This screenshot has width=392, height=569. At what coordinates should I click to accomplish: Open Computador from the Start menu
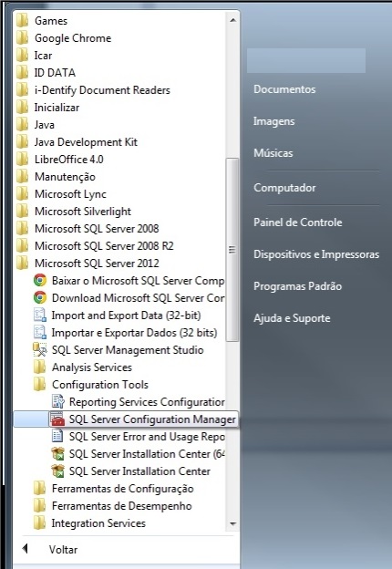(284, 188)
